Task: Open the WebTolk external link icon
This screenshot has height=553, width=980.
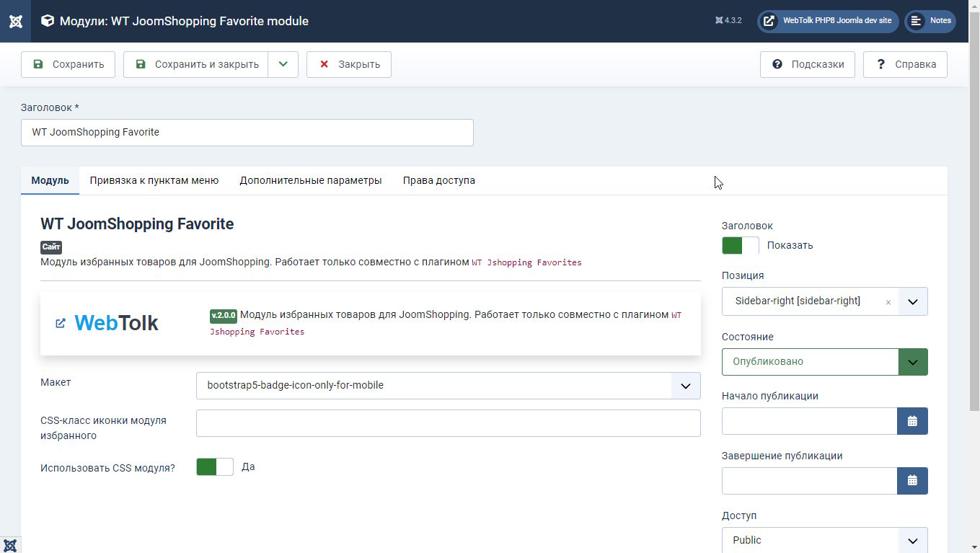Action: tap(61, 323)
